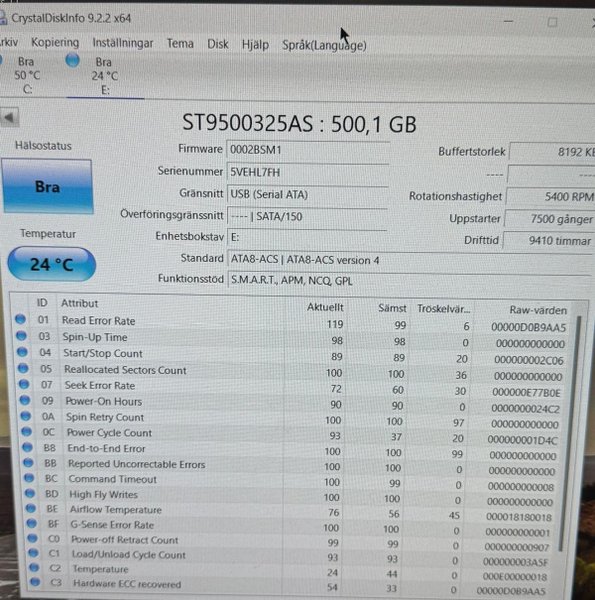The height and width of the screenshot is (600, 595).
Task: Click the Hardware ECC recovered status circle
Action: (x=35, y=582)
